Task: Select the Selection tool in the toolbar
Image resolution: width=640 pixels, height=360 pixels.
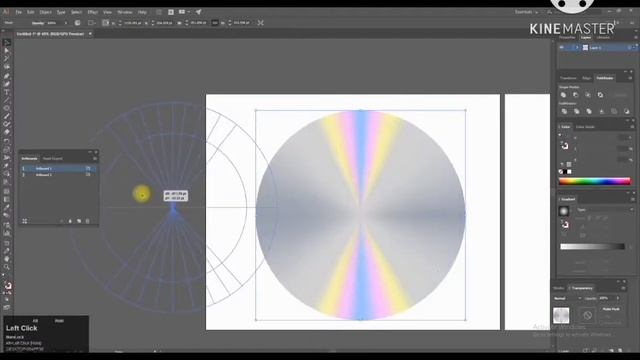Action: [7, 42]
